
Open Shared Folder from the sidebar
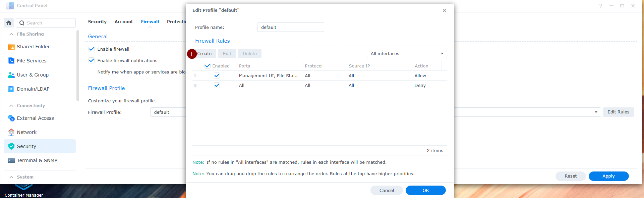pyautogui.click(x=33, y=47)
